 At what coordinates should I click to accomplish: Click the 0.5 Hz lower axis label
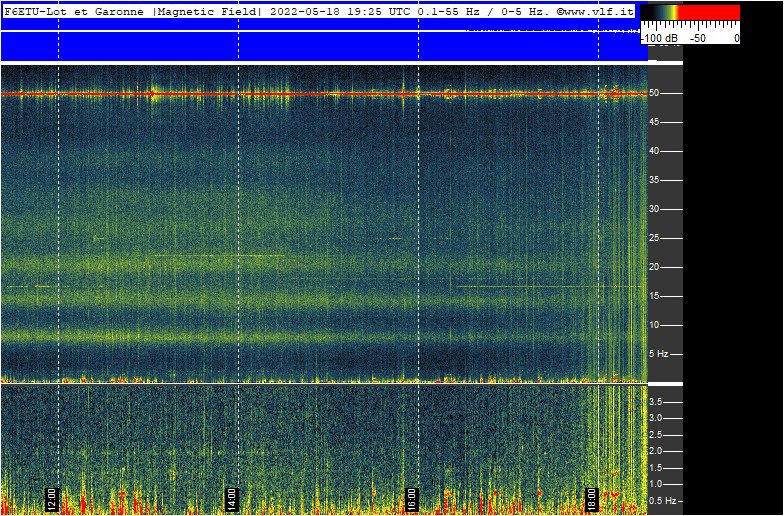[x=664, y=499]
